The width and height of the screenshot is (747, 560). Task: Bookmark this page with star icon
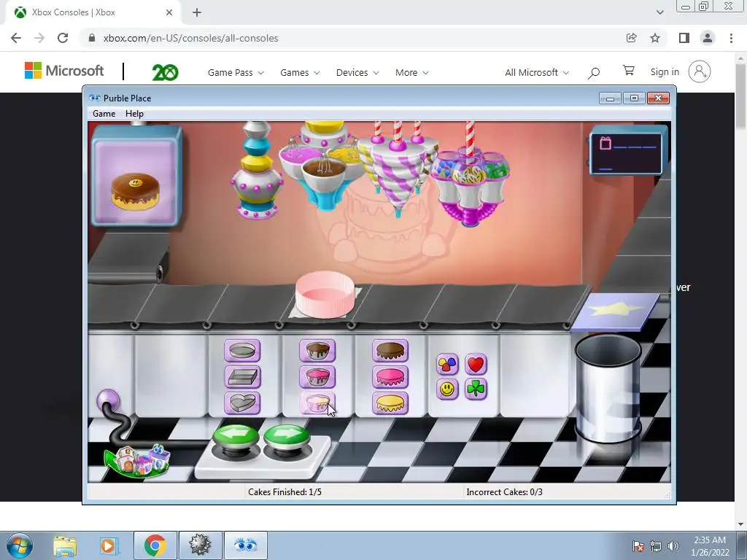coord(655,38)
